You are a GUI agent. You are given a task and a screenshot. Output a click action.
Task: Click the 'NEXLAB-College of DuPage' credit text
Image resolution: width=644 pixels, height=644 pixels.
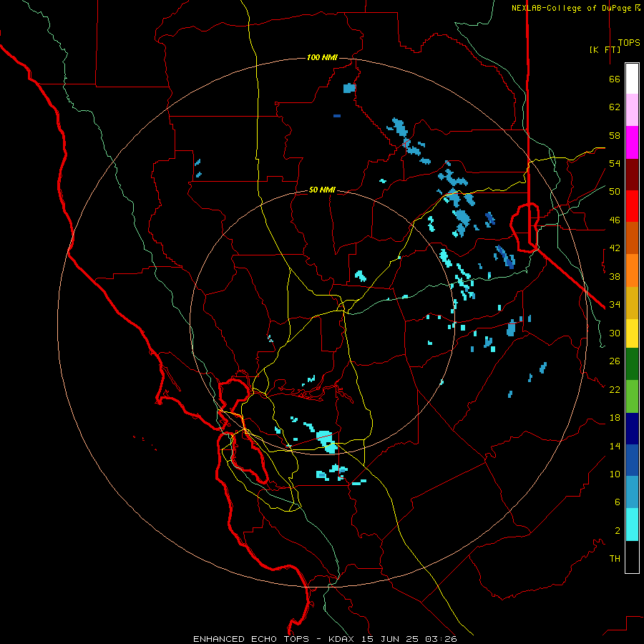click(572, 8)
